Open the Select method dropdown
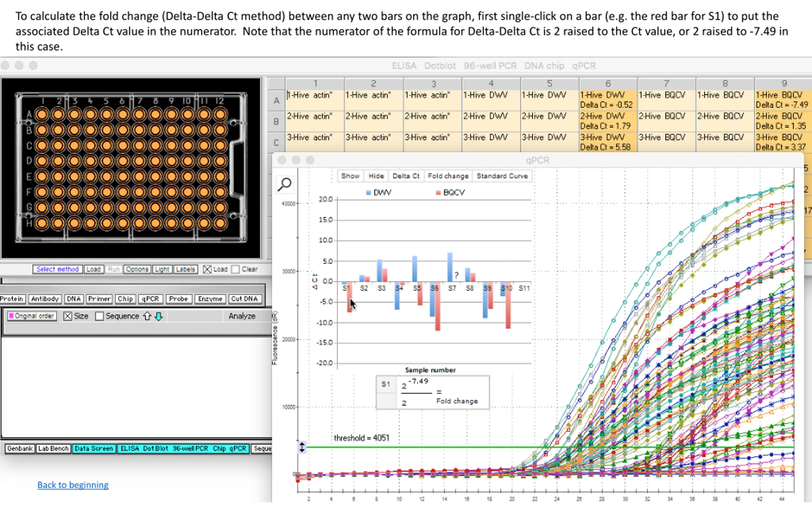Screen dimensions: 812x507 57,269
